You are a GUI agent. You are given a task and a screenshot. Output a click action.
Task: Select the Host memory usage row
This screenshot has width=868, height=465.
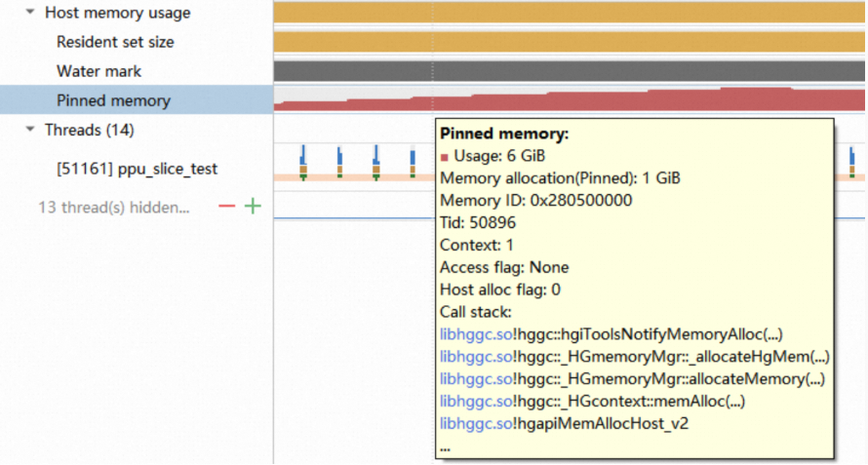click(x=137, y=12)
